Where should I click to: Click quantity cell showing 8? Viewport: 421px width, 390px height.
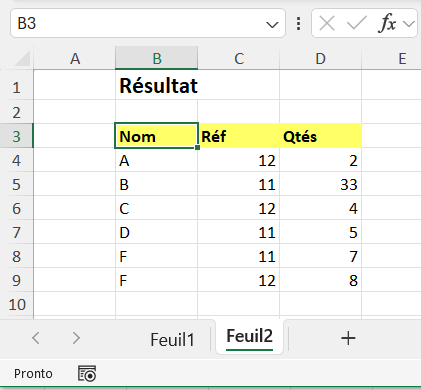[x=321, y=280]
